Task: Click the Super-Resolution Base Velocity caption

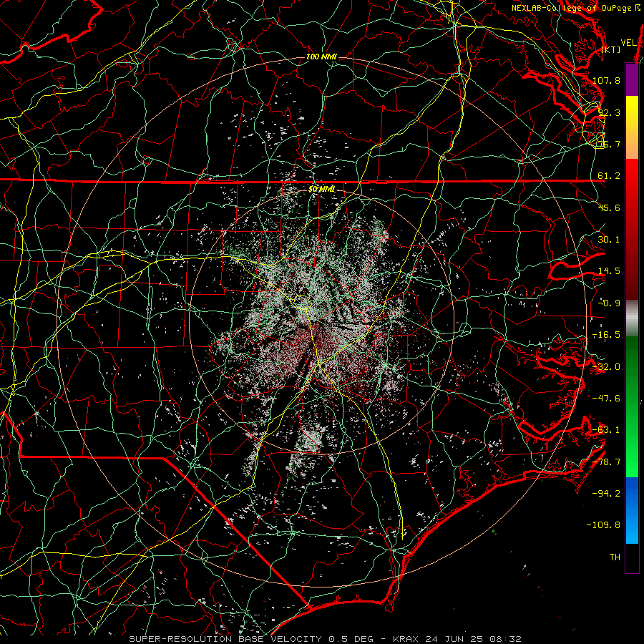Action: tap(326, 639)
